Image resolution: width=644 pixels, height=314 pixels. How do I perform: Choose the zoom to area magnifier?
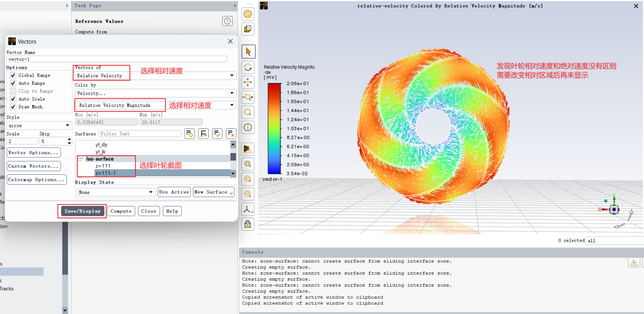[x=247, y=112]
